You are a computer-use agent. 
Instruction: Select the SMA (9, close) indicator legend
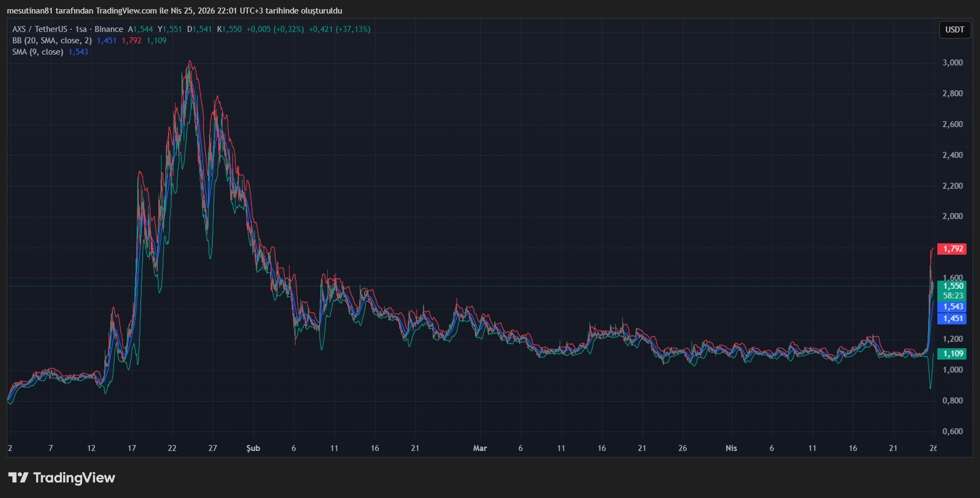[38, 52]
